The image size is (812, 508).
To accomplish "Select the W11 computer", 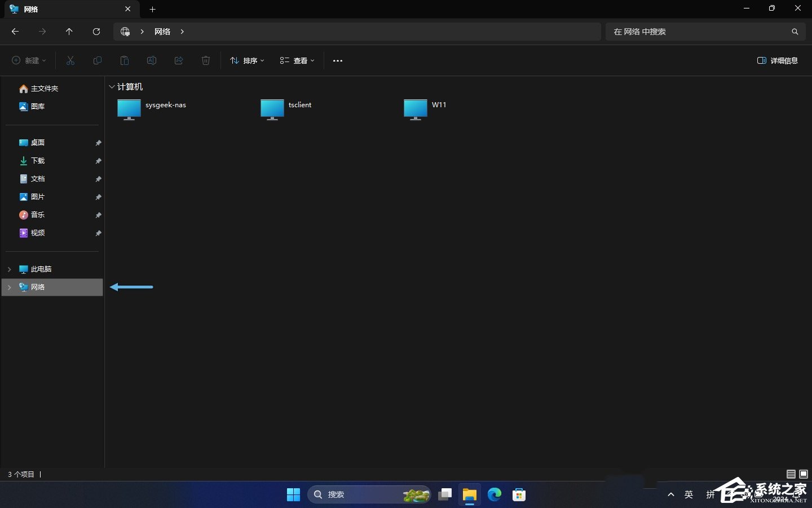I will pos(416,109).
